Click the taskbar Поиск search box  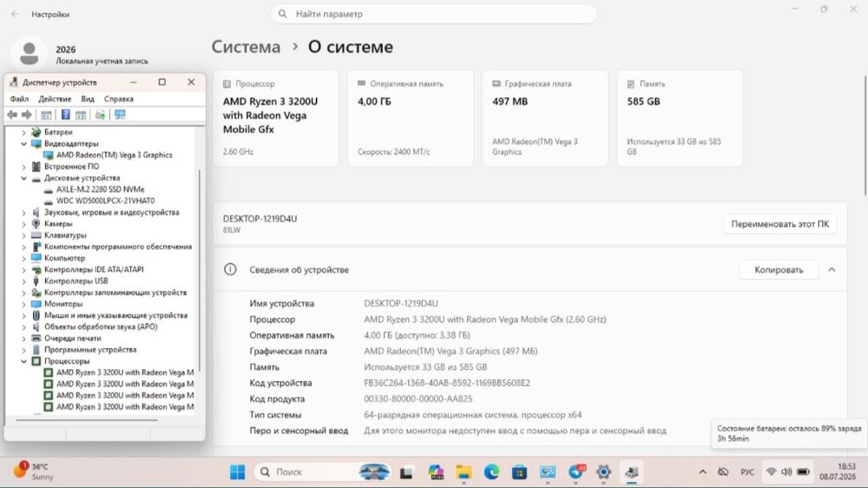(x=323, y=472)
